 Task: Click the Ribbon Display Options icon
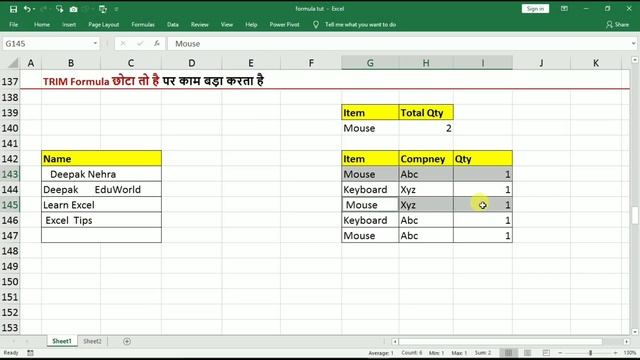click(x=564, y=9)
